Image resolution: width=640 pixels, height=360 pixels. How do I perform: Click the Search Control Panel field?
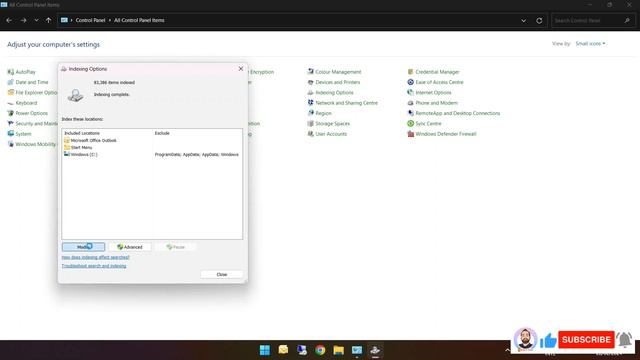[593, 20]
